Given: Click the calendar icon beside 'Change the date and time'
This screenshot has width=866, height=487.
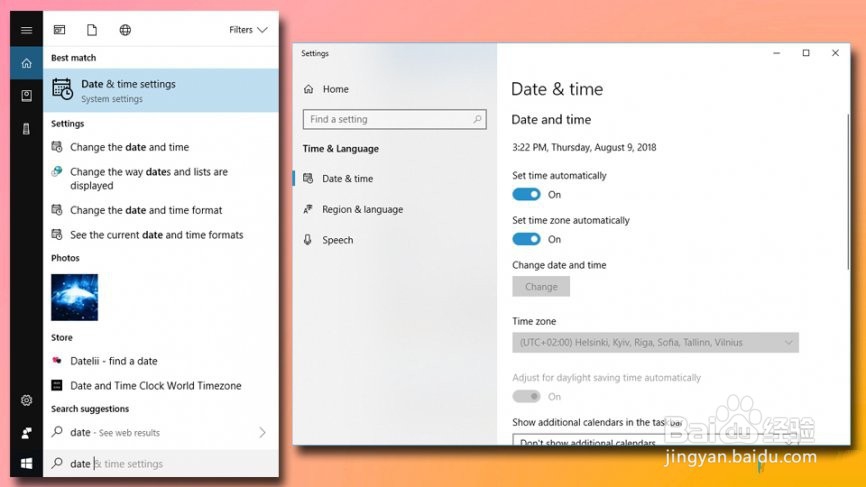Looking at the screenshot, I should [x=57, y=147].
